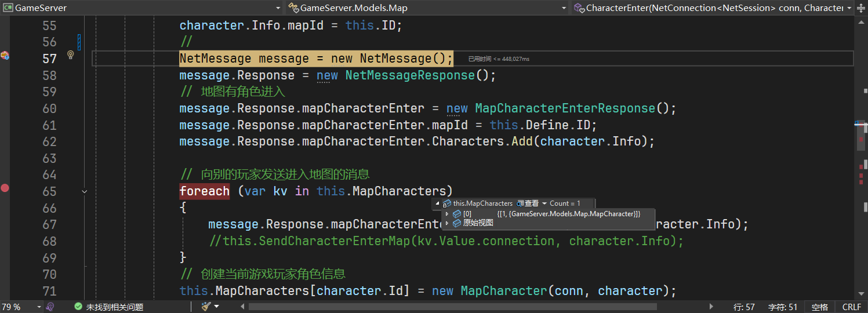
Task: Expand the 原始视图 raw view node
Action: 447,223
